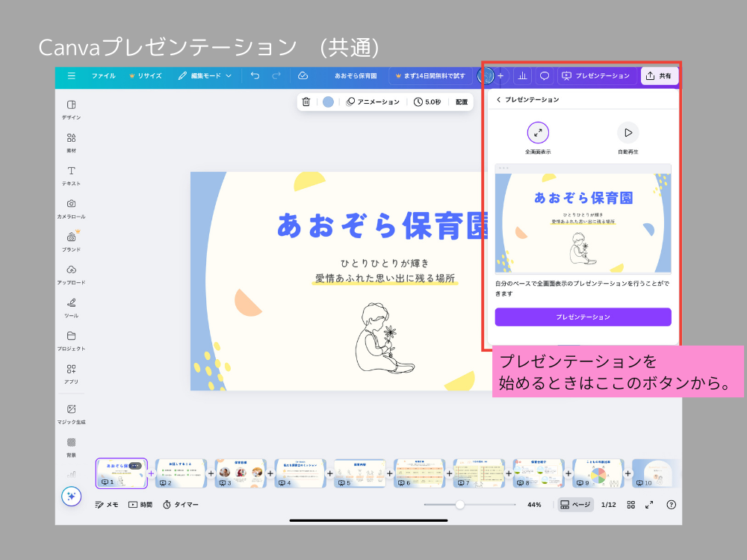
Task: Open the 素材 elements panel
Action: [71, 142]
